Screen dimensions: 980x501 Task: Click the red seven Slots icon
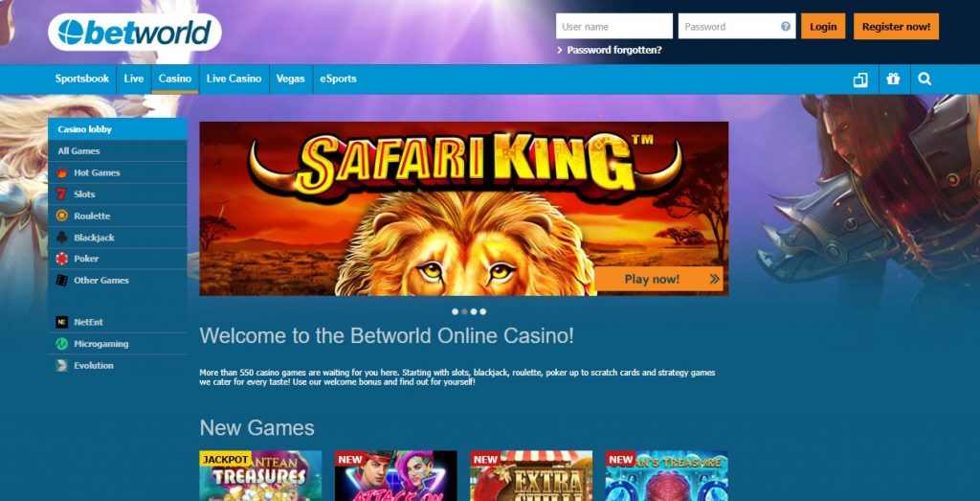61,194
